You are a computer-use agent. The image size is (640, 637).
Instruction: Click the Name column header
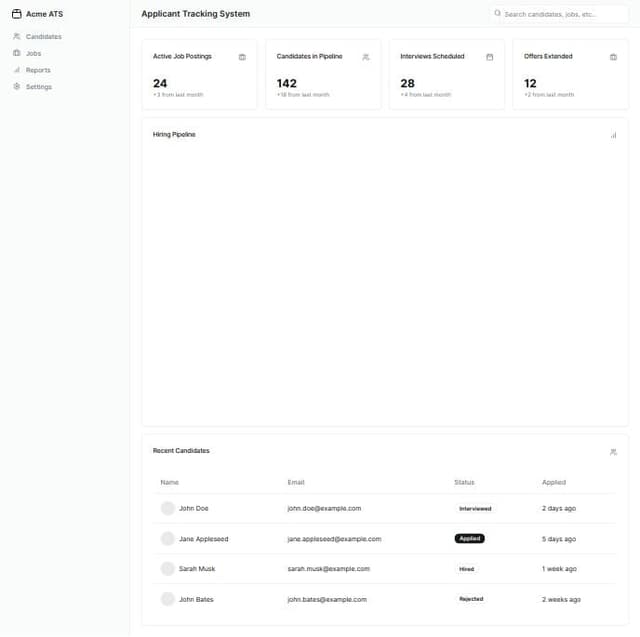click(x=169, y=482)
